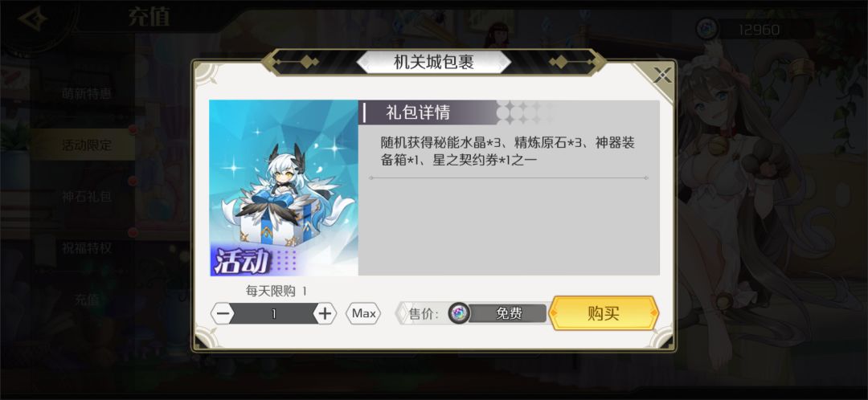Click the 购买 purchase button

pos(604,313)
